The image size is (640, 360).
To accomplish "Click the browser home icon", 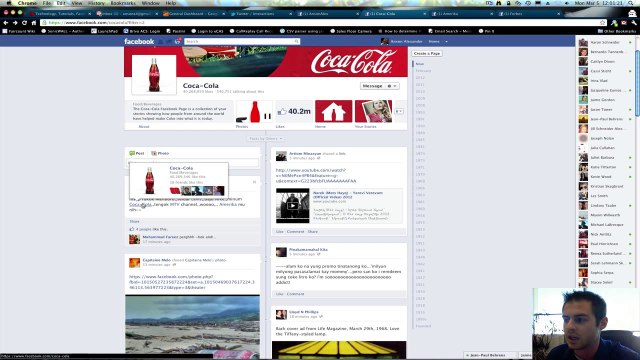I will pos(34,23).
